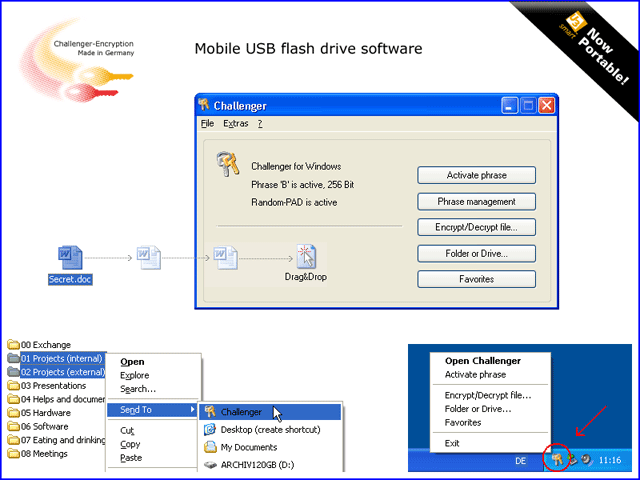This screenshot has height=480, width=640.
Task: Select the 02 Projects (external) folder
Action: tap(56, 372)
